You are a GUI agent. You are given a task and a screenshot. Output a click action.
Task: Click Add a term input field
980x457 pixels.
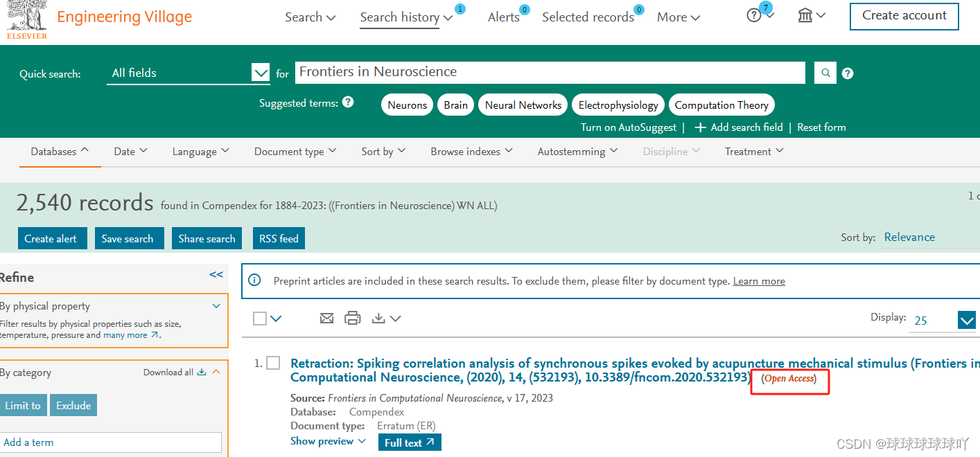[x=111, y=442]
